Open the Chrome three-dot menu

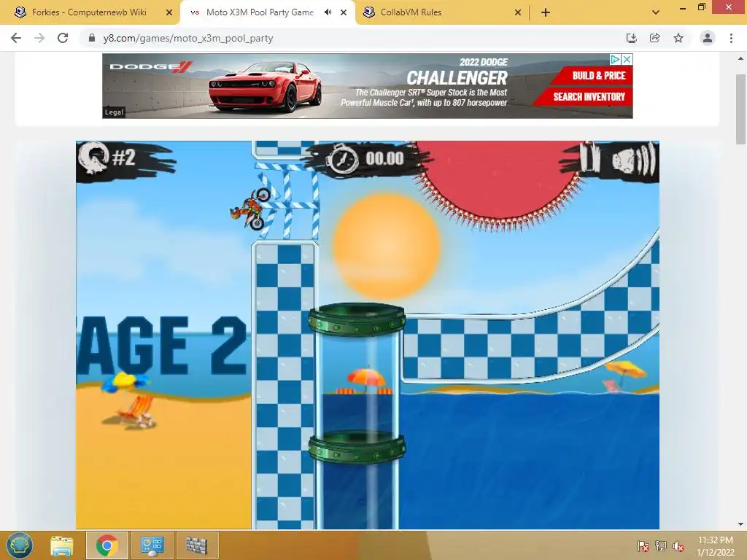tap(731, 38)
